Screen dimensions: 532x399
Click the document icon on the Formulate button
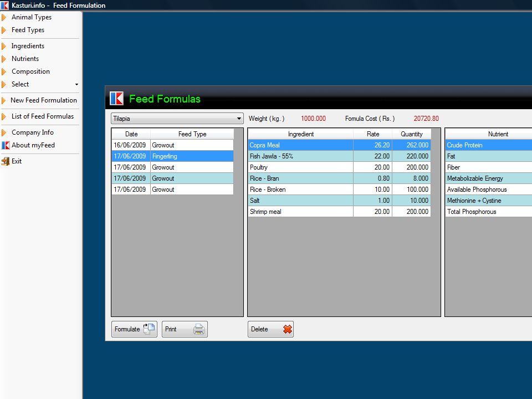pyautogui.click(x=149, y=329)
